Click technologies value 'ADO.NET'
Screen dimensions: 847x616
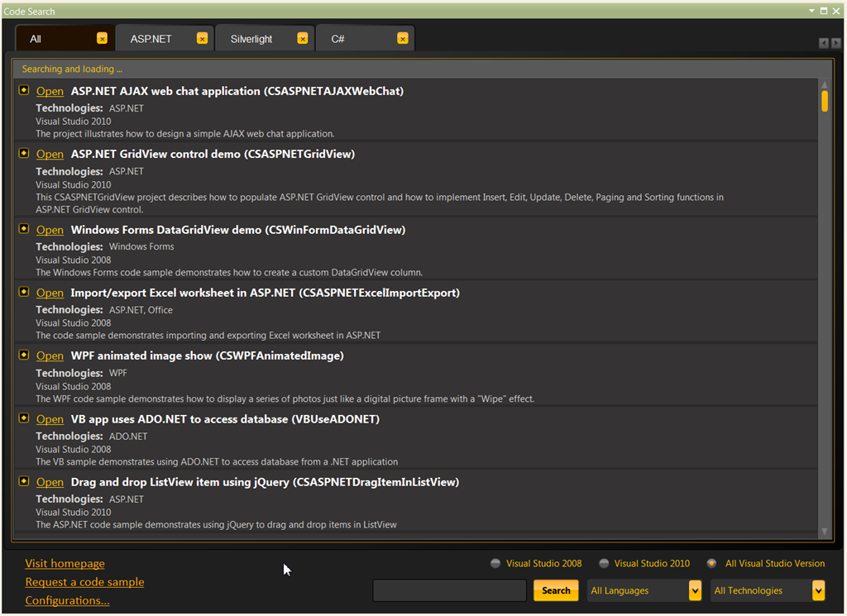[x=128, y=437]
